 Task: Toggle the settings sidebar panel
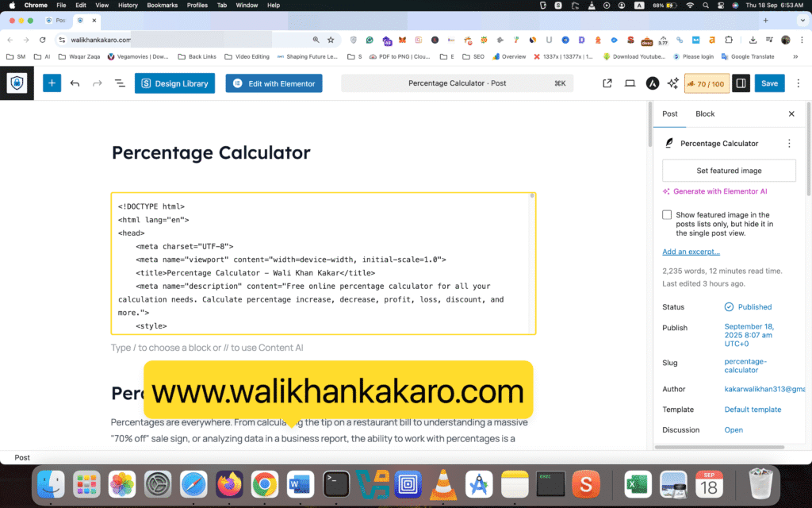(741, 83)
